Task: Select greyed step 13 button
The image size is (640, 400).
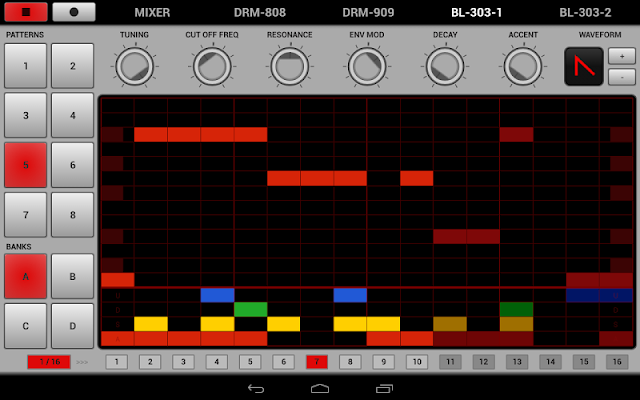Action: (x=517, y=362)
